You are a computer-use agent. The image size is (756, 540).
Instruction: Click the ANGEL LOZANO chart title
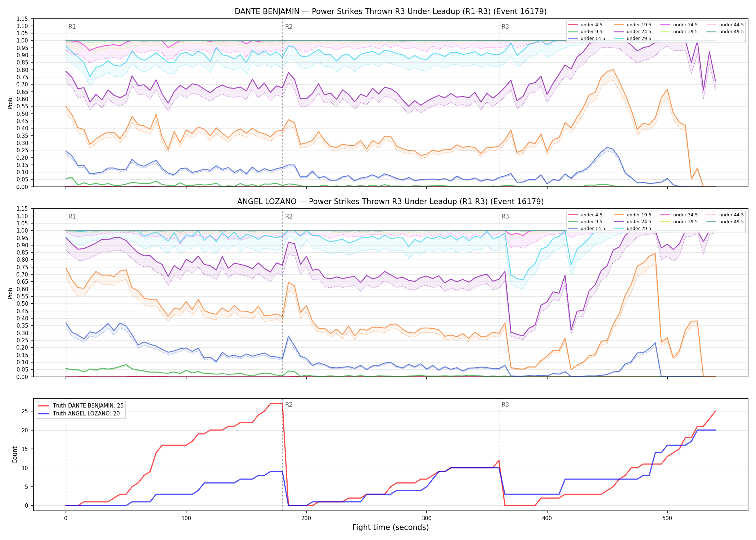[391, 202]
